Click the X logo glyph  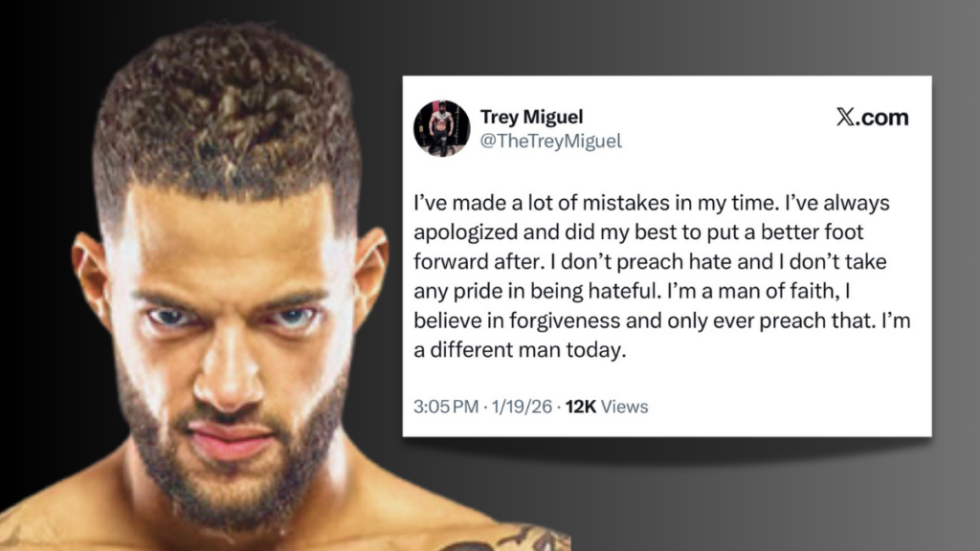[x=845, y=118]
